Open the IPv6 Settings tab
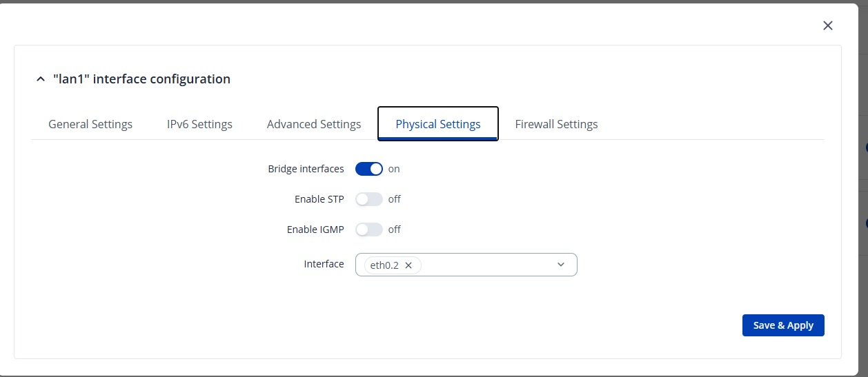Image resolution: width=868 pixels, height=377 pixels. [199, 124]
